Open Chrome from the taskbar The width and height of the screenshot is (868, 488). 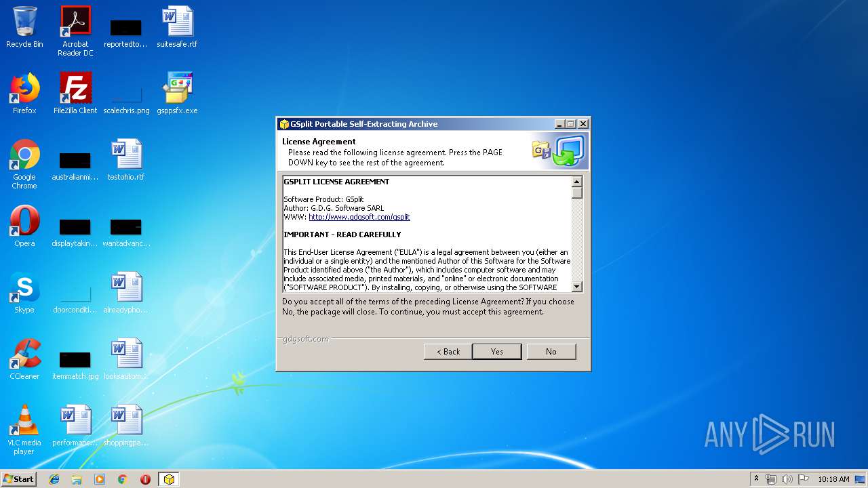pos(123,479)
